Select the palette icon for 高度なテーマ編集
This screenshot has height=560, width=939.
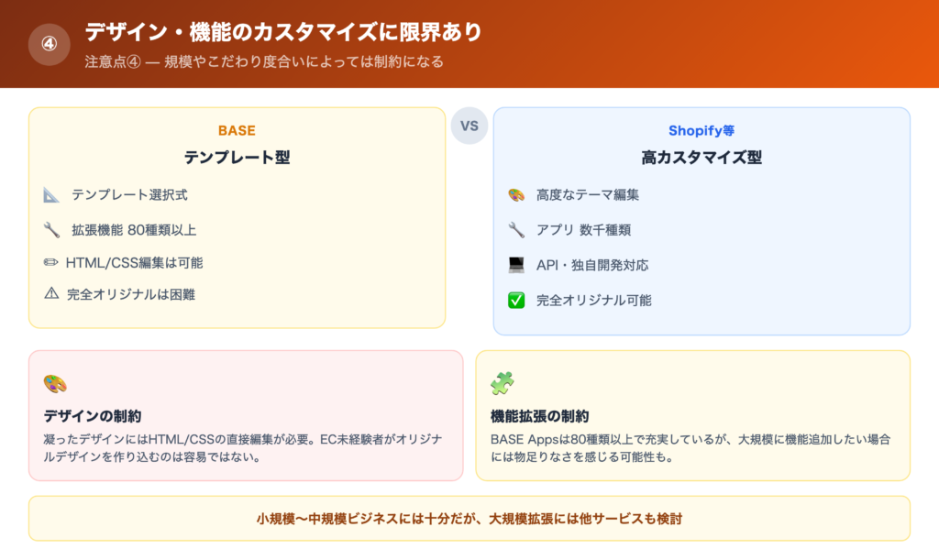pos(518,195)
